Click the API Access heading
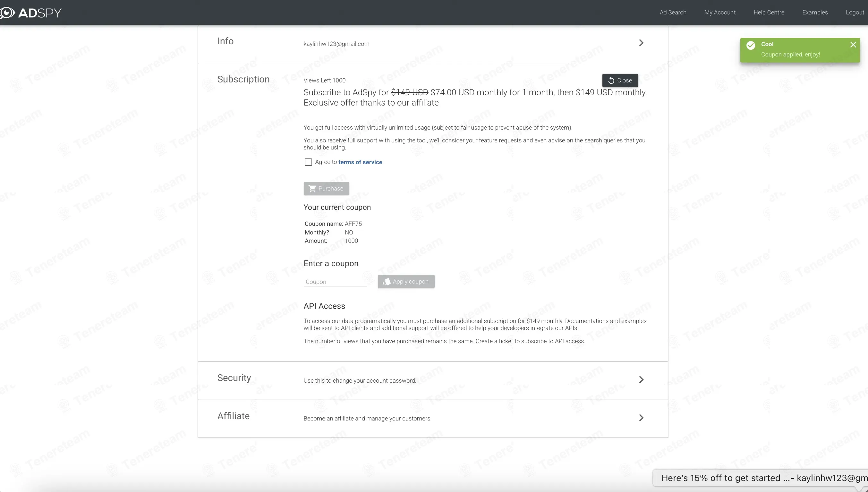 point(324,306)
